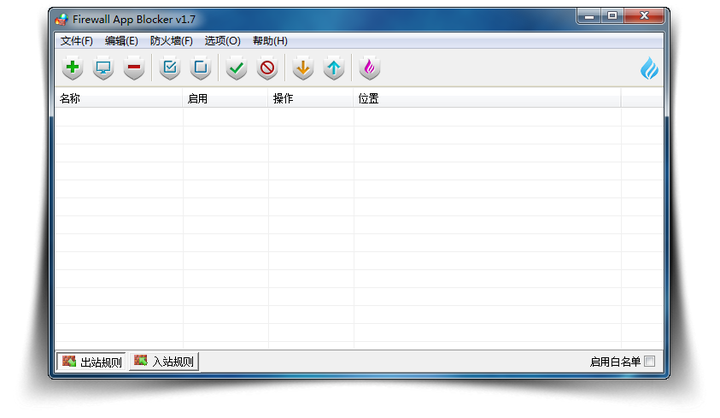Screen dimensions: 720x418
Task: Sort by the 名称 column header
Action: (x=119, y=98)
